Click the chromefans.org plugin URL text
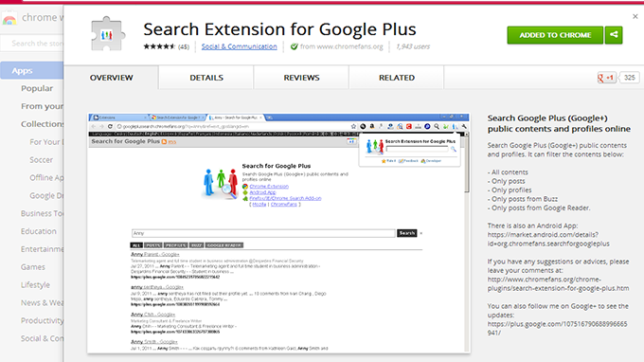 click(558, 284)
